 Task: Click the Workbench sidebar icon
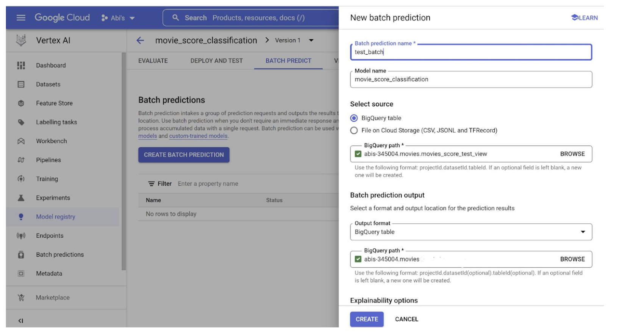(x=21, y=141)
